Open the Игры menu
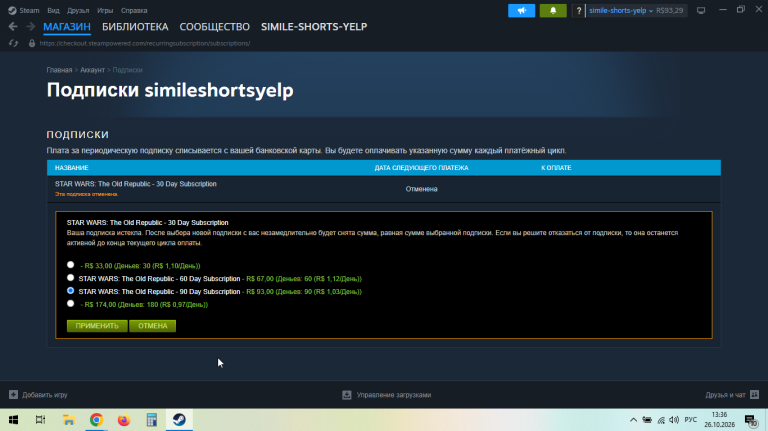 [105, 10]
